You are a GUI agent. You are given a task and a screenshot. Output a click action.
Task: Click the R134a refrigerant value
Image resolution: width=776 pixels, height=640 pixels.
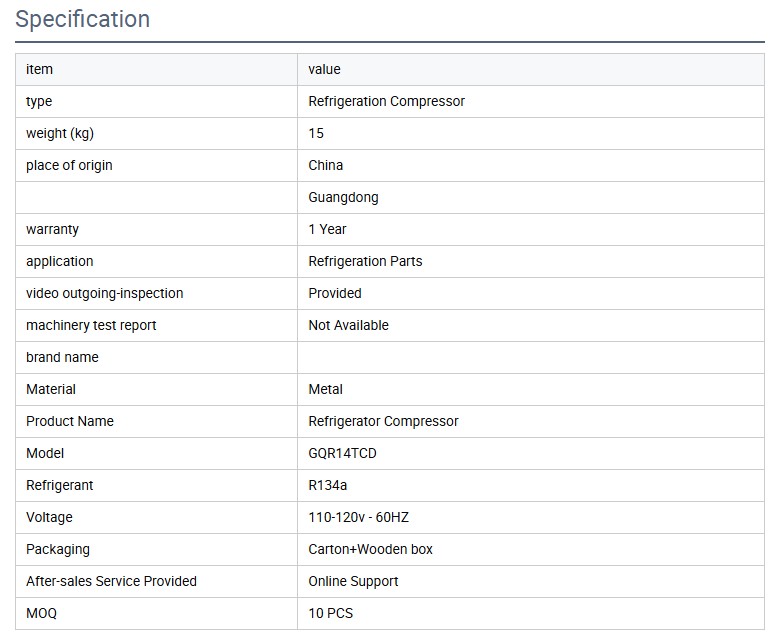(327, 485)
